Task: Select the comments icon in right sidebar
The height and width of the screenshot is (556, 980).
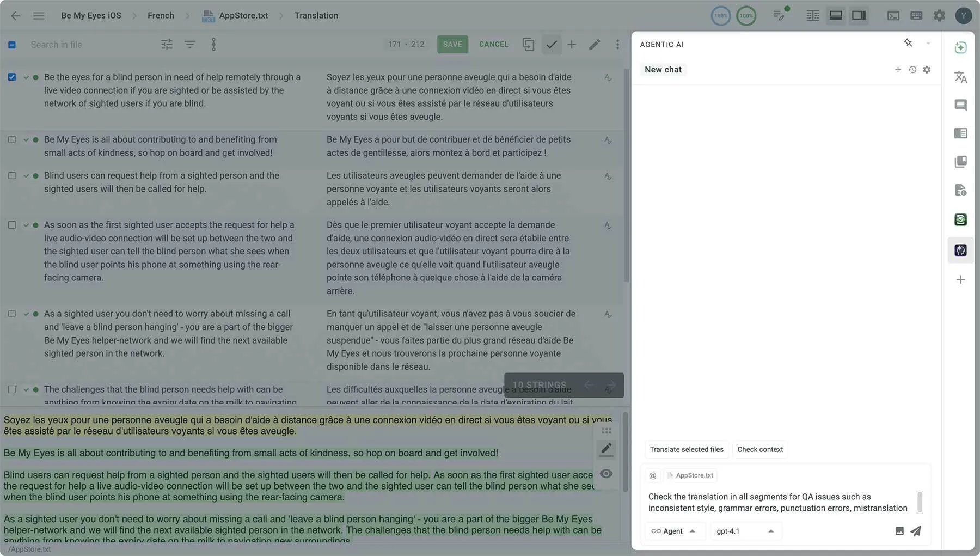Action: [x=961, y=105]
